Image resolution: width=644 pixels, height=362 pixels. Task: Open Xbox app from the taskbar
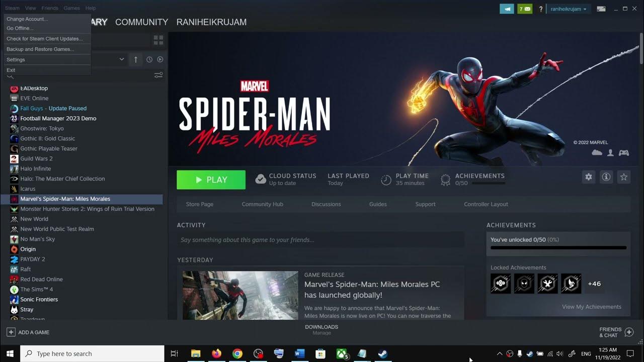(x=342, y=353)
